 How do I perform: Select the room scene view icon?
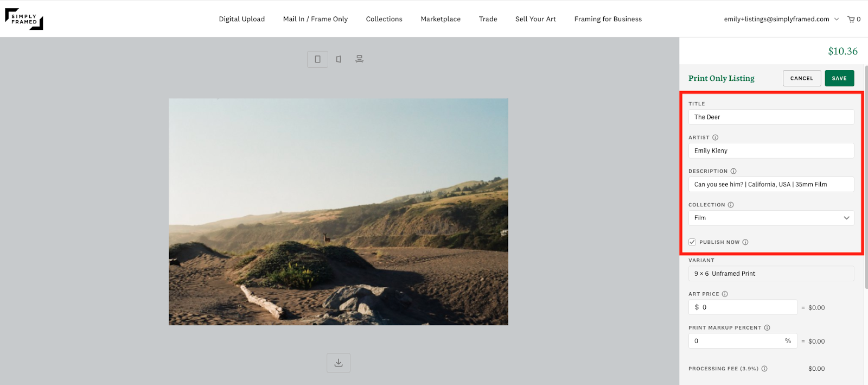click(359, 59)
